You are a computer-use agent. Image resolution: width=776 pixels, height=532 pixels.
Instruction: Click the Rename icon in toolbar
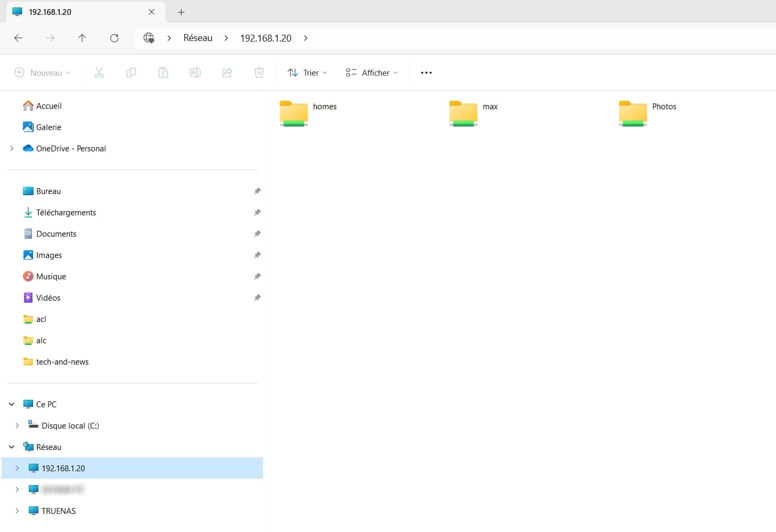tap(195, 72)
